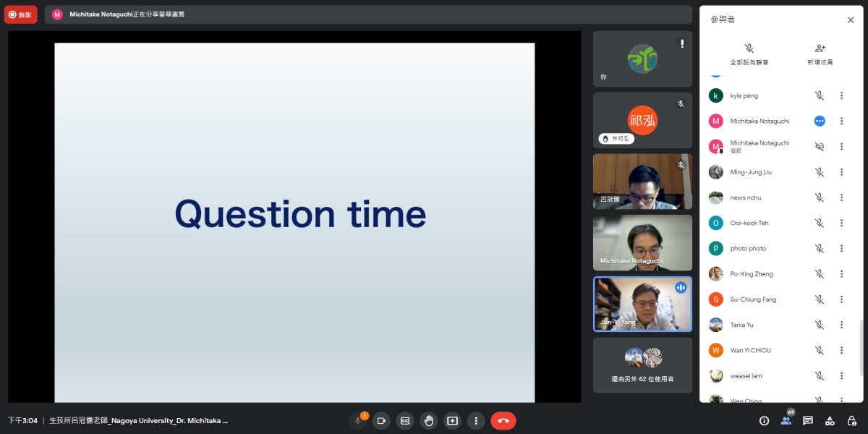Open more actions menu for kyle peng
Screen dimensions: 868x434
(x=841, y=95)
